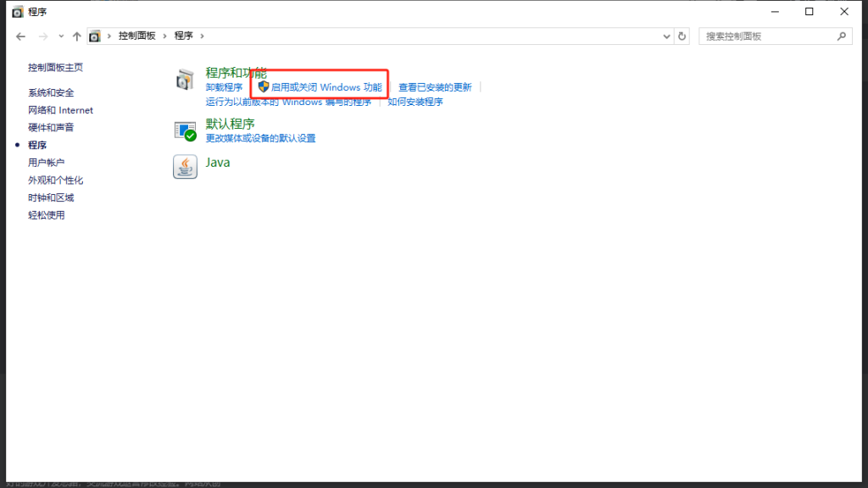
Task: Click the shield icon beside 启用或关闭 Windows 功能
Action: (x=264, y=87)
